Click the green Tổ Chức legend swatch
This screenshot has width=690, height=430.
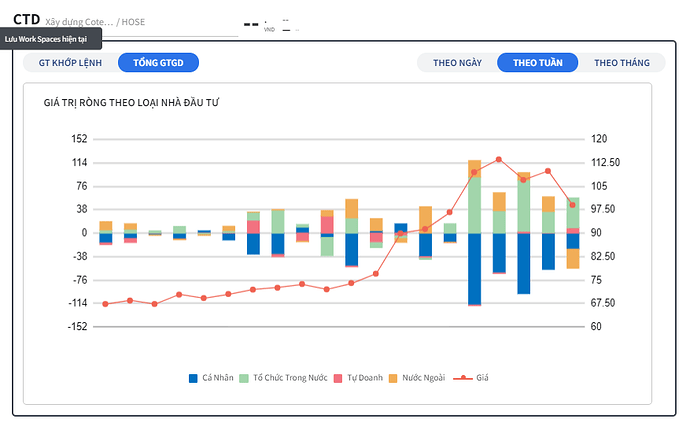(245, 378)
